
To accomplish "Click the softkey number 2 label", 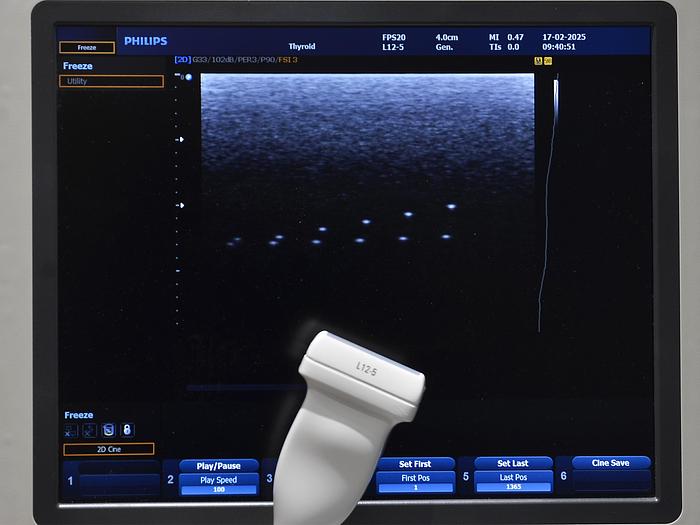I will (x=171, y=479).
